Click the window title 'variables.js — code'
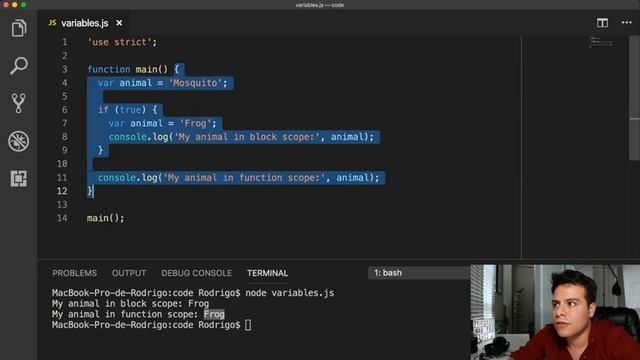 tap(320, 5)
